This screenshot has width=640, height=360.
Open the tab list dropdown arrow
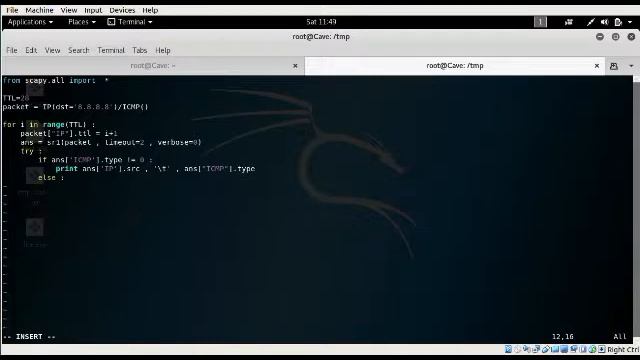[631, 66]
